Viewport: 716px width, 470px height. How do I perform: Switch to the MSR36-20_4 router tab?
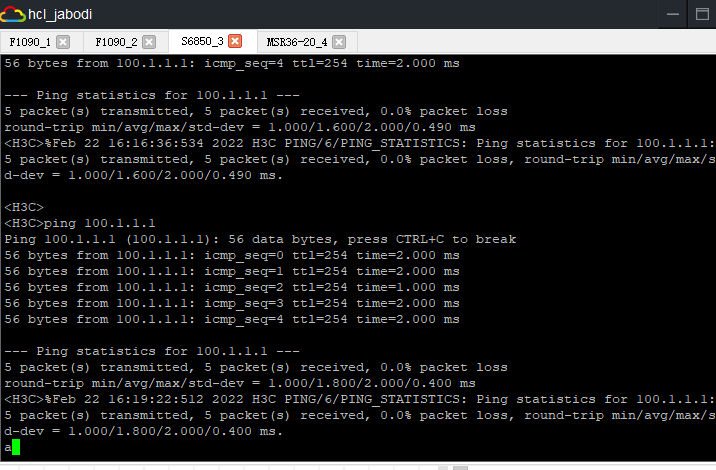point(297,42)
